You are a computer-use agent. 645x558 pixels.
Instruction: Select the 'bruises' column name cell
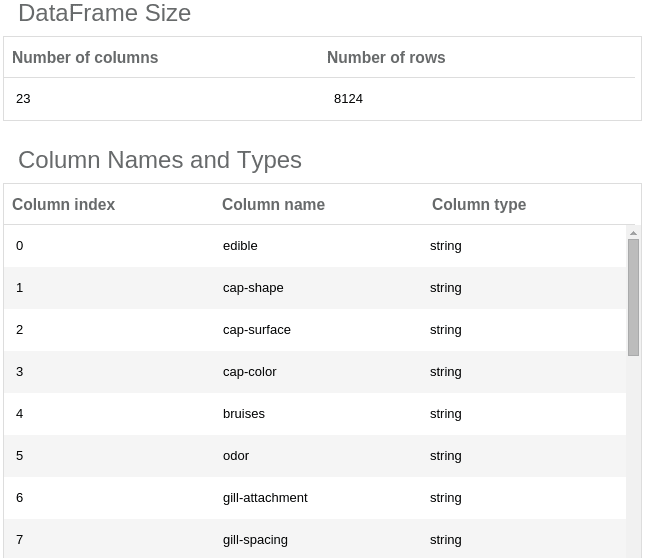coord(243,413)
